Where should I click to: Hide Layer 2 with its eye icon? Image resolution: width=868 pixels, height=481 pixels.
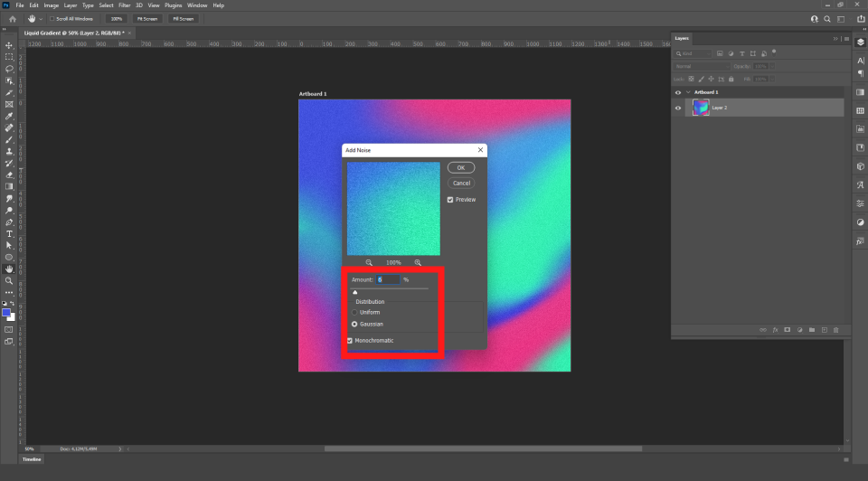[x=678, y=108]
